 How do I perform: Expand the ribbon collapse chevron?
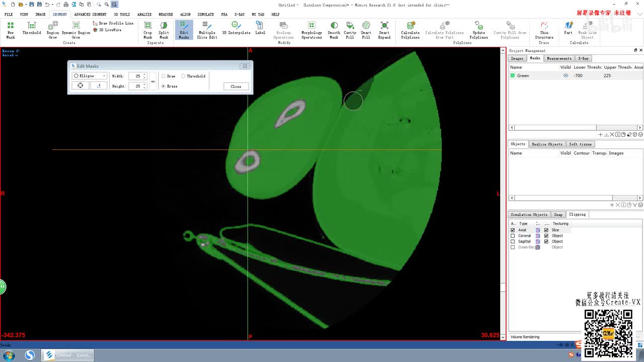639,14
